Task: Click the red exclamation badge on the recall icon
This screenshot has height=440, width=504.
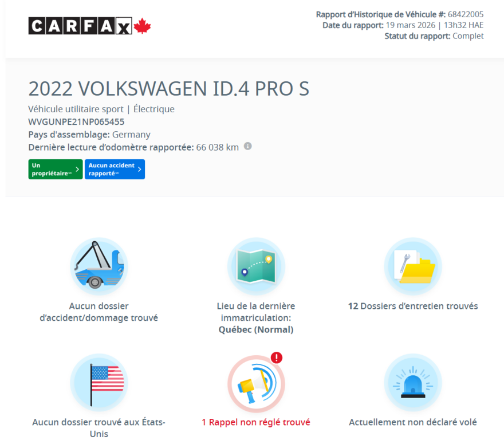Action: 275,357
